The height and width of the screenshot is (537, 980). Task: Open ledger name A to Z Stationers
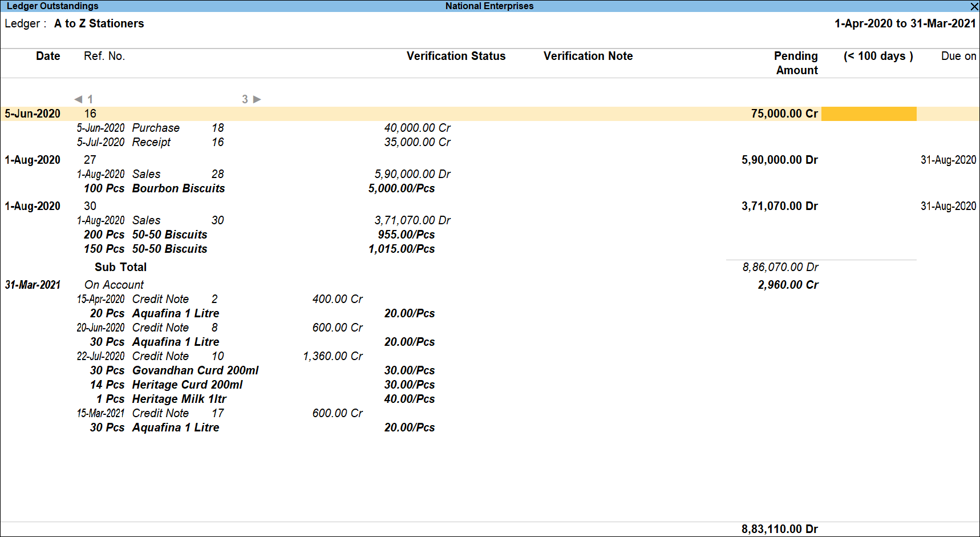99,23
